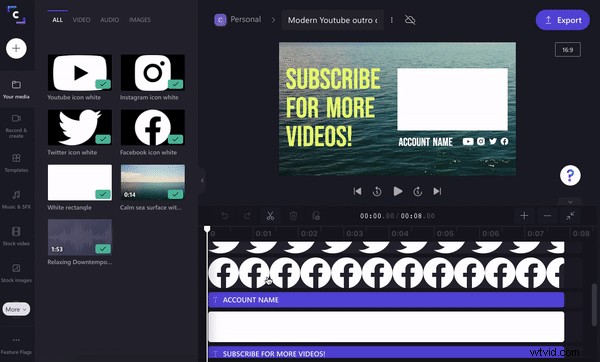600x362 pixels.
Task: Click the scissors split tool
Action: [x=271, y=216]
